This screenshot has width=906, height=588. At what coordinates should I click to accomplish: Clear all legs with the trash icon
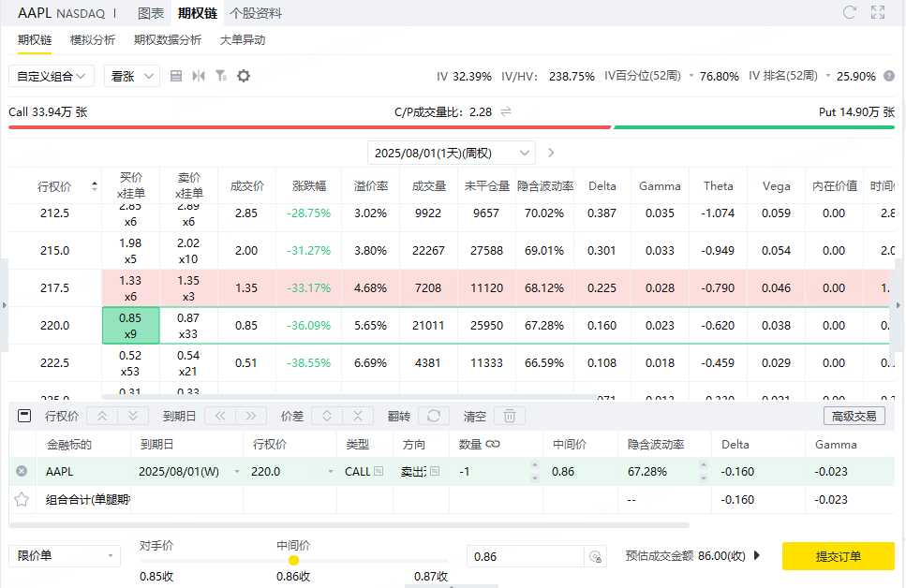tap(510, 416)
